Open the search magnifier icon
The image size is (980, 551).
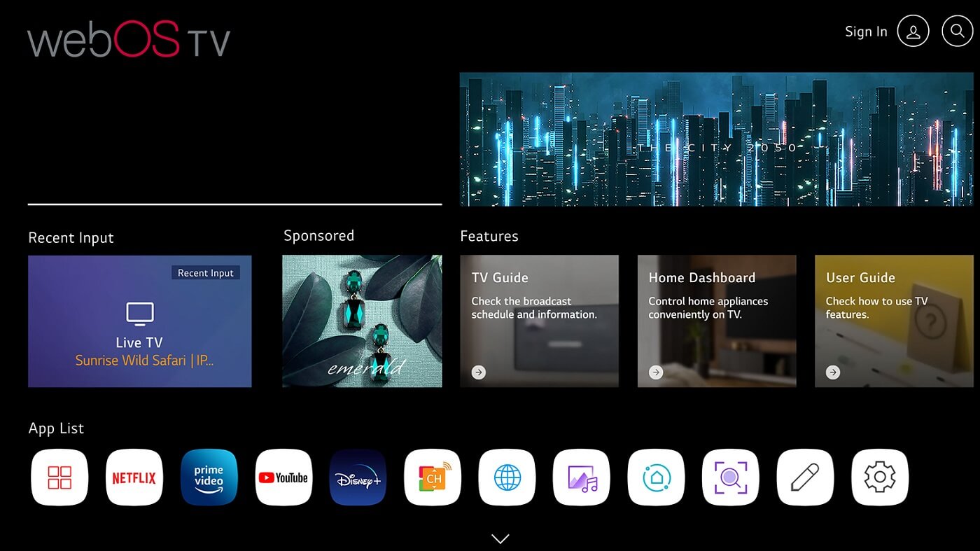[957, 32]
